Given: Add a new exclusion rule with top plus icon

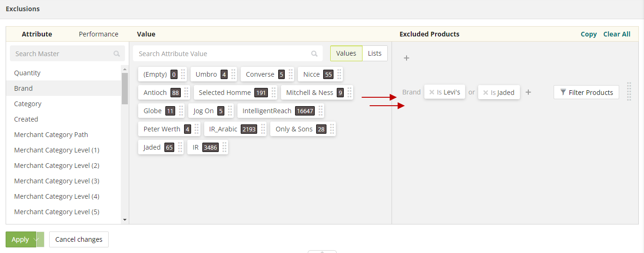Looking at the screenshot, I should pyautogui.click(x=407, y=58).
